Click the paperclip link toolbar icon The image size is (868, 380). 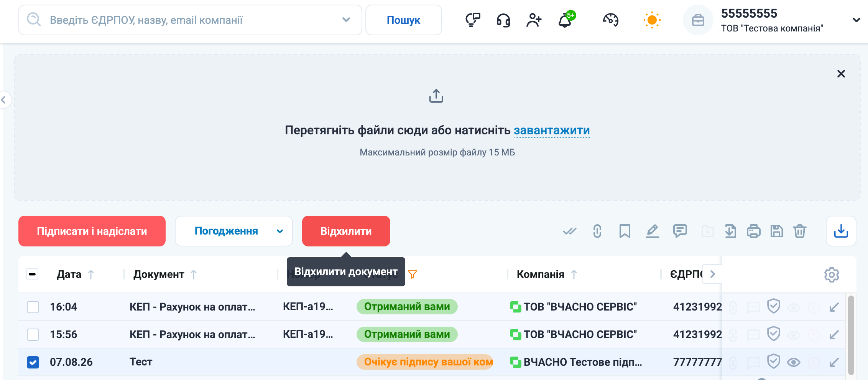(x=597, y=231)
